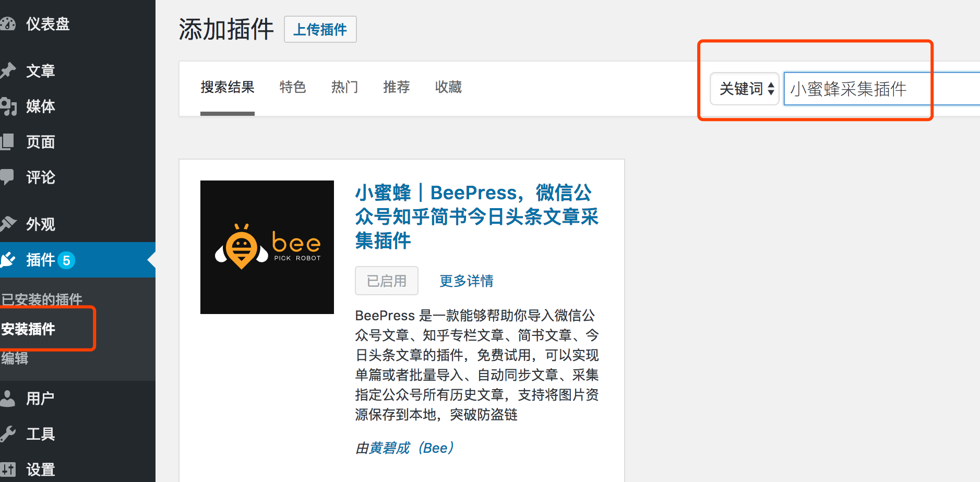Click the 用户 person icon
Viewport: 980px width, 482px height.
pos(7,398)
